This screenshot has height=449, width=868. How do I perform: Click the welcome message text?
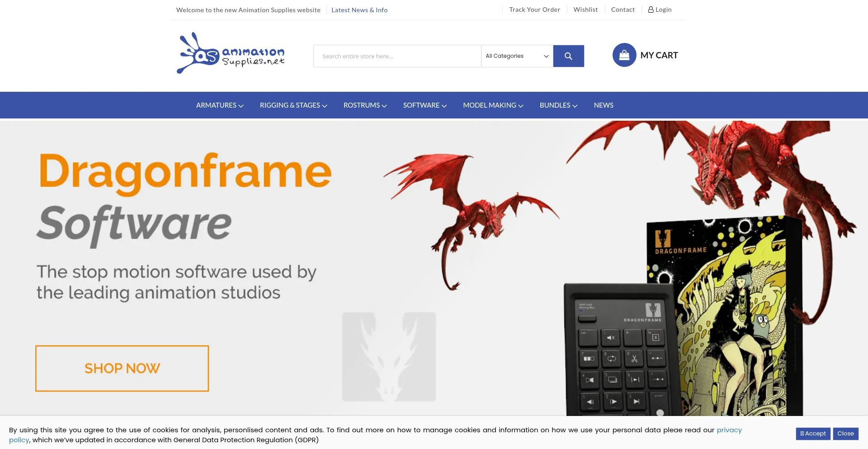248,10
